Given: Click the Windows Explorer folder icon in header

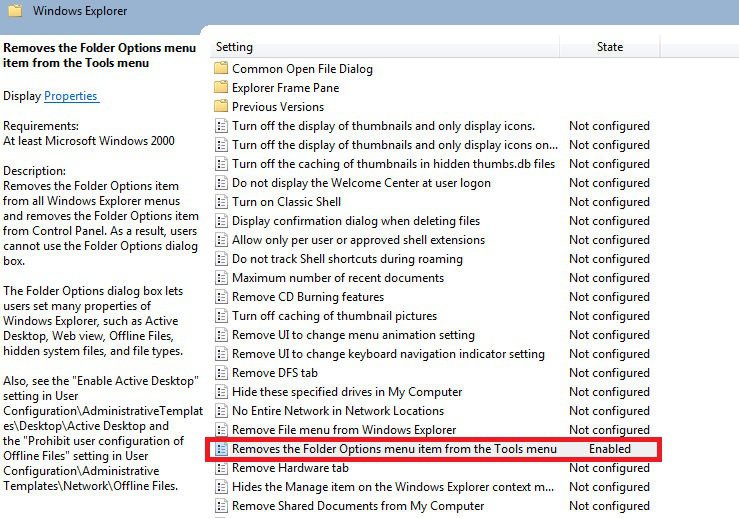Looking at the screenshot, I should (x=15, y=10).
